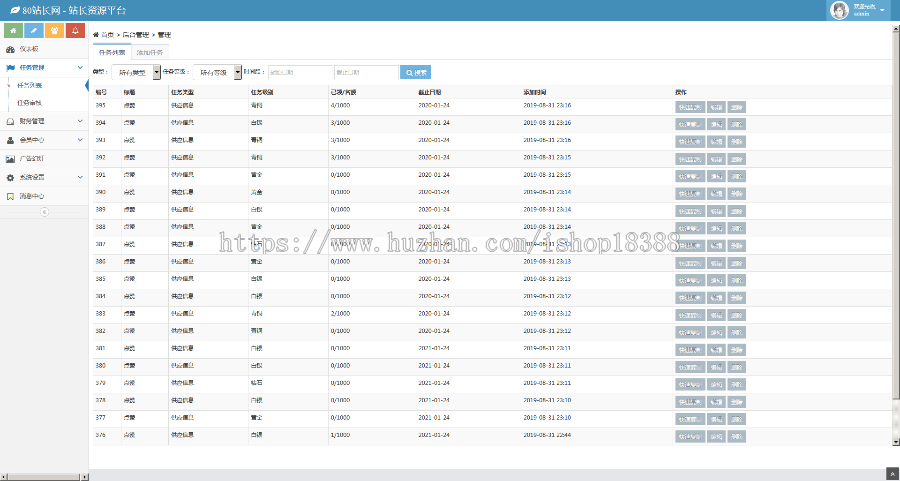Open 广告管理 in the sidebar
The width and height of the screenshot is (900, 481).
[x=31, y=158]
